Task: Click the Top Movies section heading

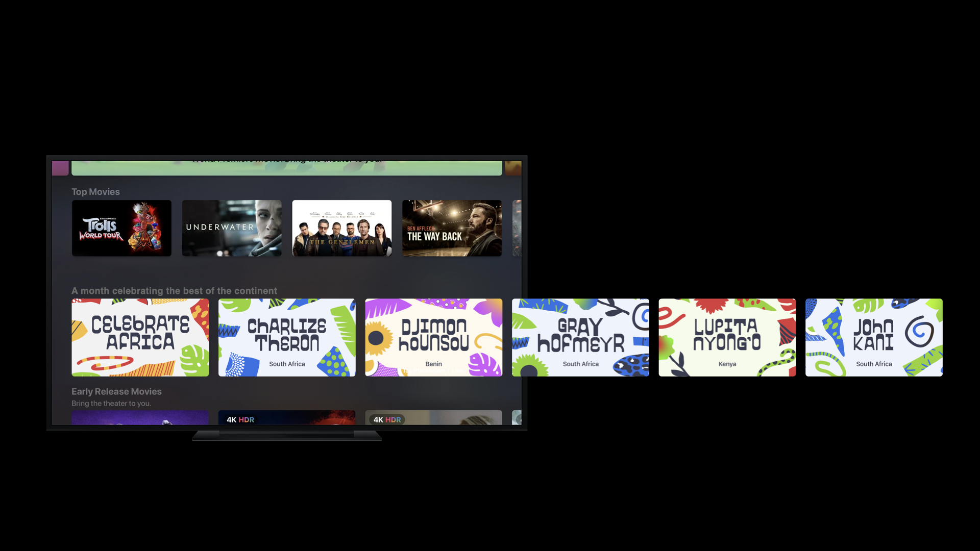Action: [x=95, y=192]
